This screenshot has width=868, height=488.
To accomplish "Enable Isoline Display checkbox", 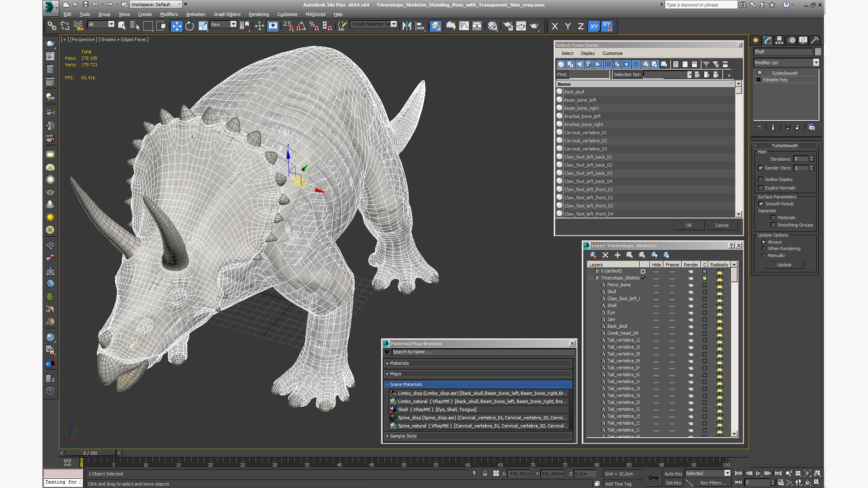I will point(760,179).
